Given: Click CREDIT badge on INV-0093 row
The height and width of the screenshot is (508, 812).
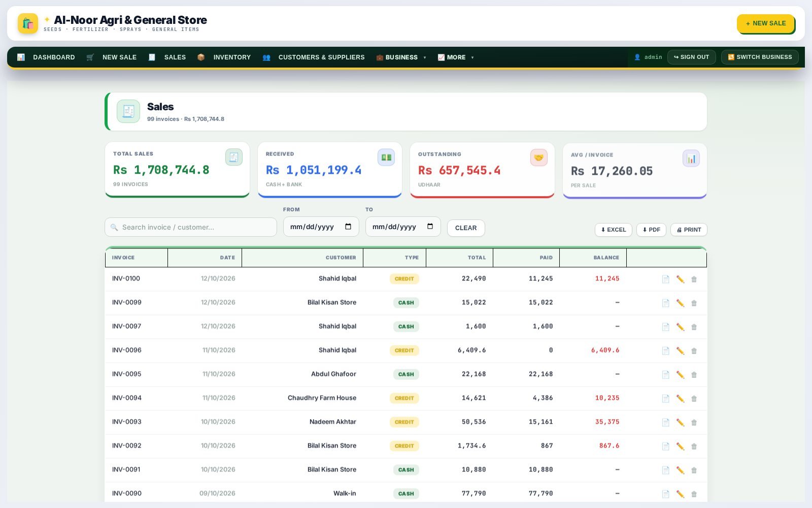Looking at the screenshot, I should coord(404,422).
